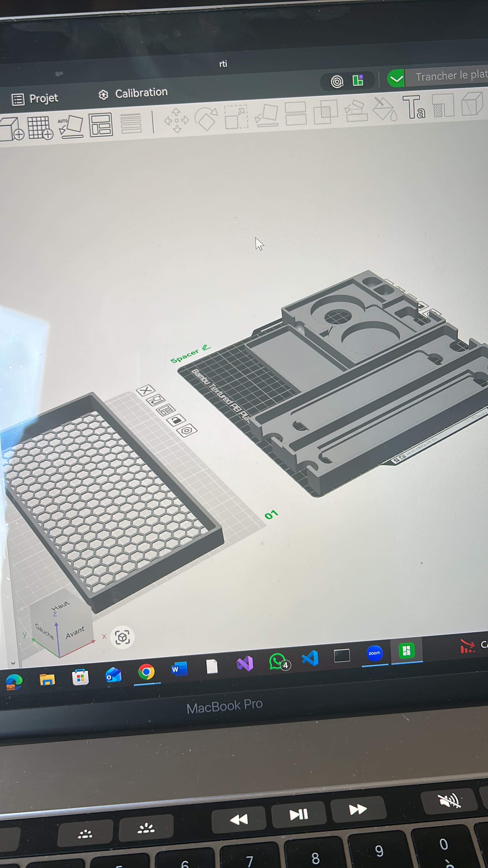
Task: Open Word from the taskbar
Action: [x=179, y=669]
